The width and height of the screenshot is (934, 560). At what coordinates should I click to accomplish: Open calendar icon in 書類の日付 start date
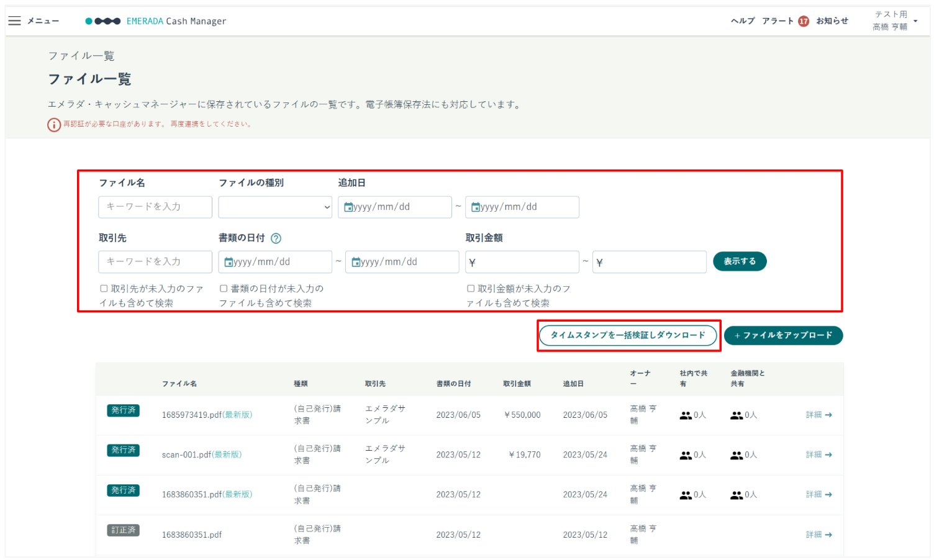tap(229, 262)
